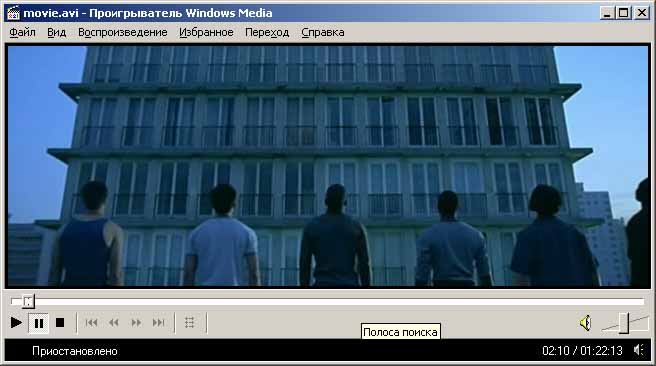The height and width of the screenshot is (366, 656).
Task: Click the movie clapperboard title bar icon
Action: click(x=13, y=13)
